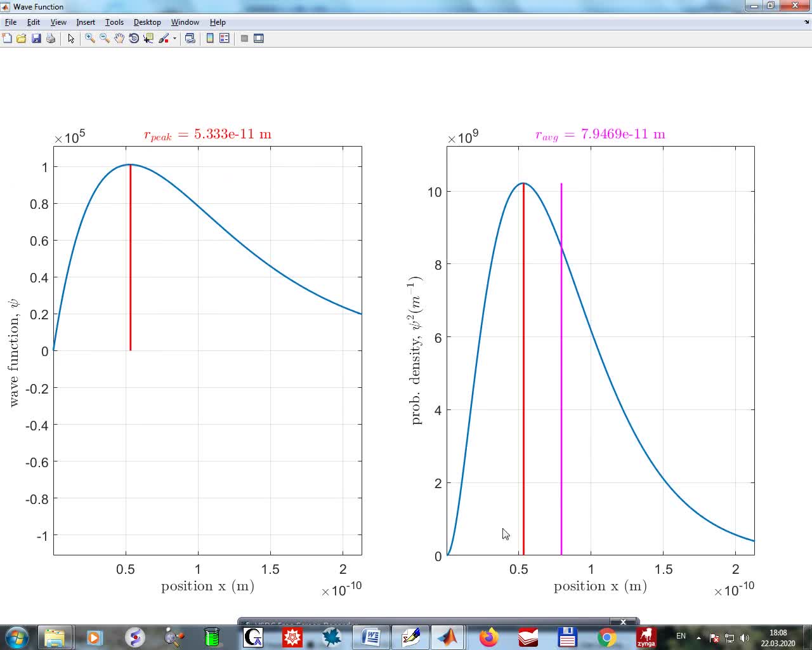
Task: Activate the Zoom Out tool
Action: click(105, 38)
